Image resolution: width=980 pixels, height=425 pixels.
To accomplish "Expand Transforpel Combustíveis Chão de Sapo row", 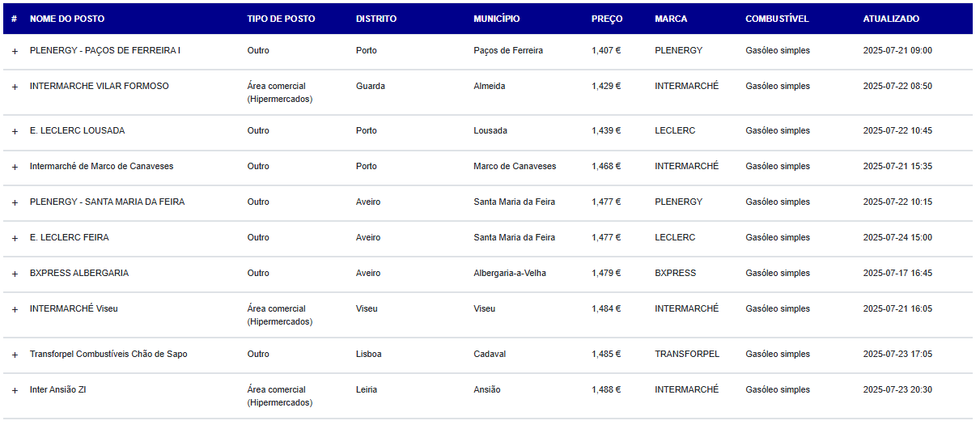I will click(x=15, y=355).
